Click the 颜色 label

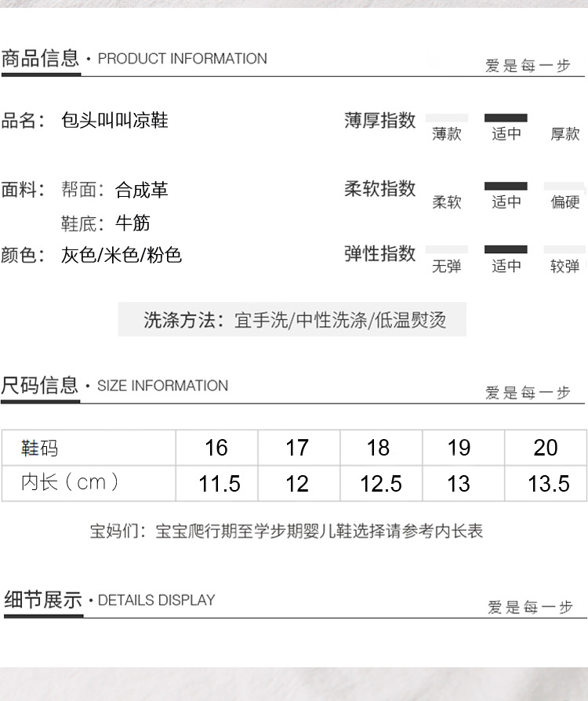[23, 255]
